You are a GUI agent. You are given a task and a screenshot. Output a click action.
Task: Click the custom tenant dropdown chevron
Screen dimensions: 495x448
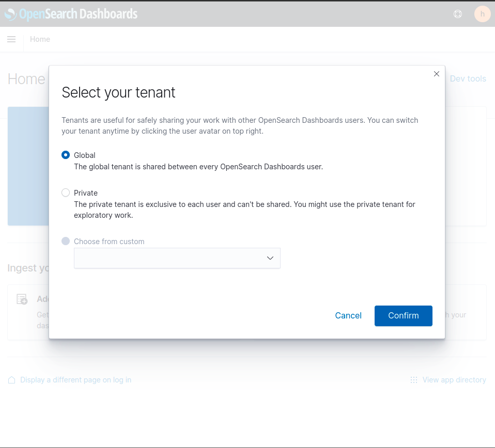270,258
